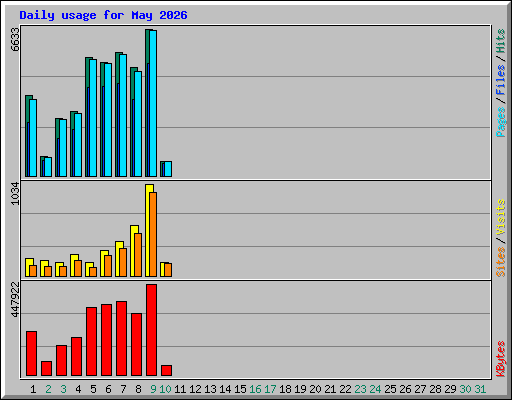512x400 pixels.
Task: Click day number 31 on the axis
Action: [480, 389]
